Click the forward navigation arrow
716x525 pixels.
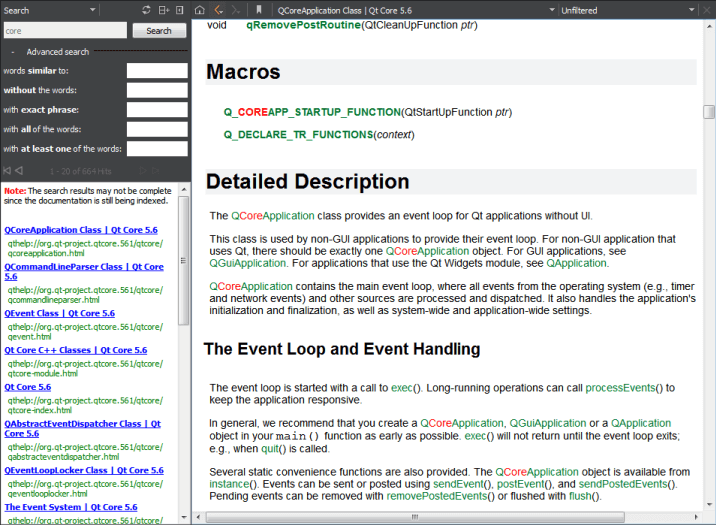click(x=236, y=10)
